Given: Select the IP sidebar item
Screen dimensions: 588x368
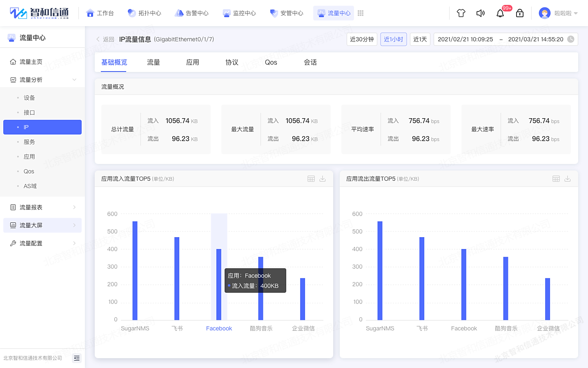Looking at the screenshot, I should pyautogui.click(x=42, y=127).
